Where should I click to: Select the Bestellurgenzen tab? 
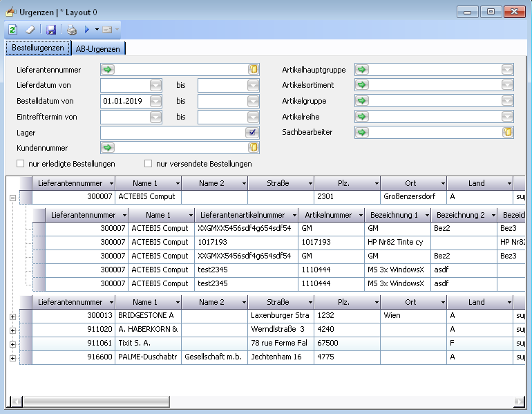click(x=38, y=48)
